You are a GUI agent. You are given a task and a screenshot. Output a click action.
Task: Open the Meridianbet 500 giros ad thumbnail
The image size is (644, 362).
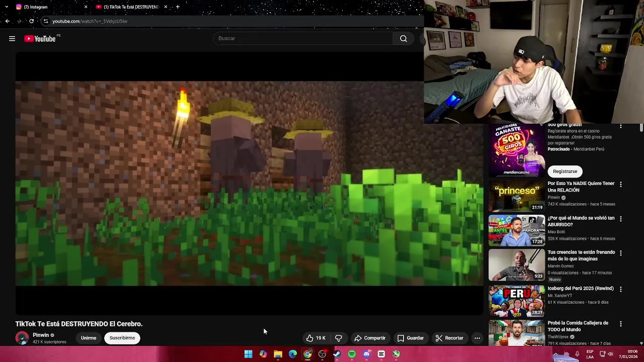click(x=517, y=150)
